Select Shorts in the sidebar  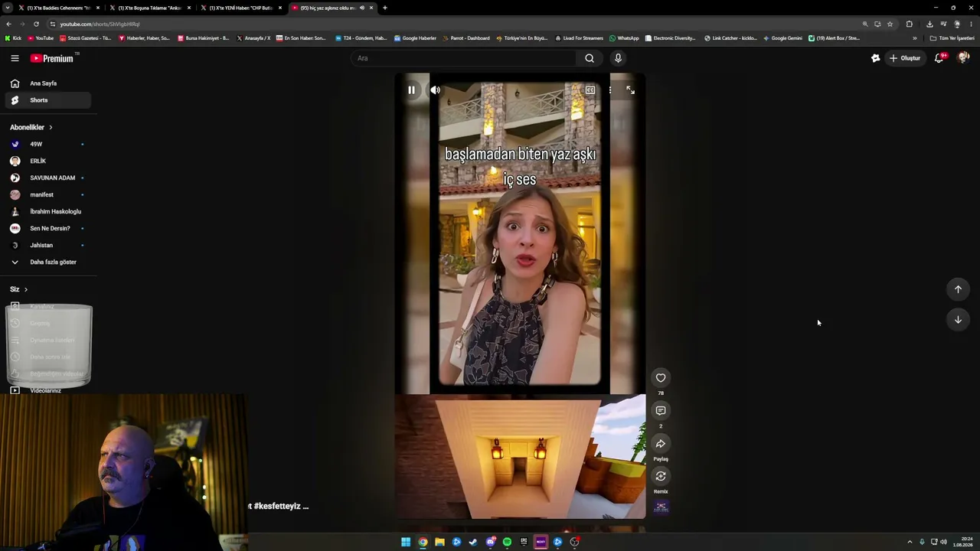click(x=48, y=100)
